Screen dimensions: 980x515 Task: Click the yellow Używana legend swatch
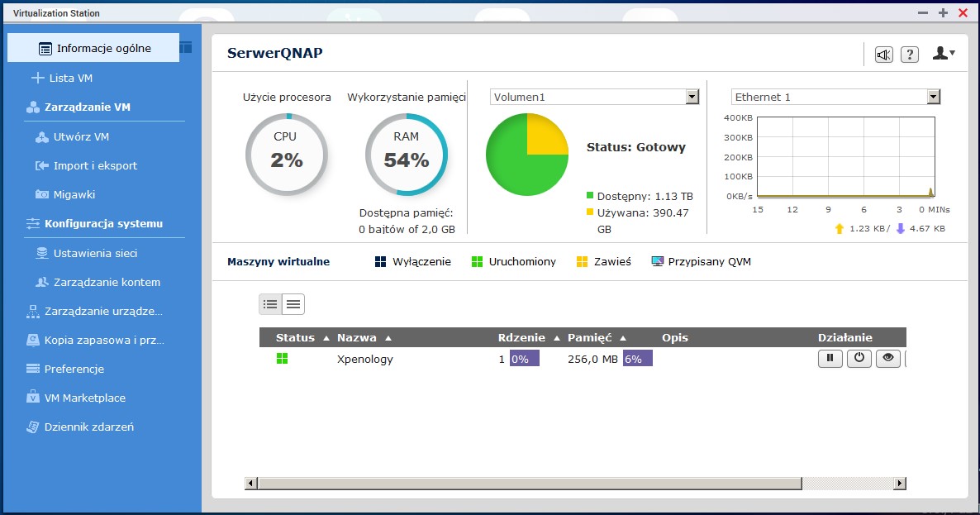[x=590, y=212]
